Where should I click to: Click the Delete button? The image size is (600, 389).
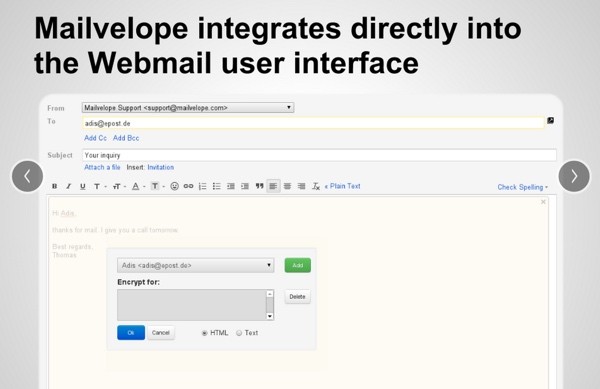[x=297, y=297]
